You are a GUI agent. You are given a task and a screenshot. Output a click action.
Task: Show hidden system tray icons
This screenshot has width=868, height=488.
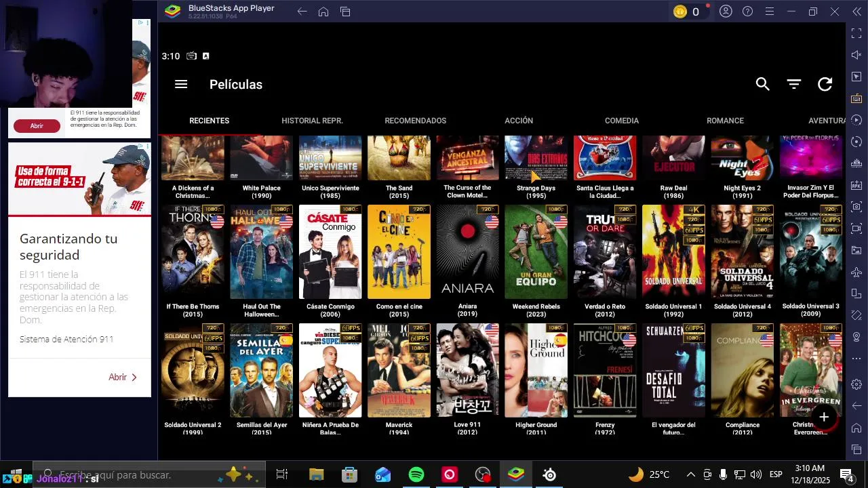coord(690,474)
